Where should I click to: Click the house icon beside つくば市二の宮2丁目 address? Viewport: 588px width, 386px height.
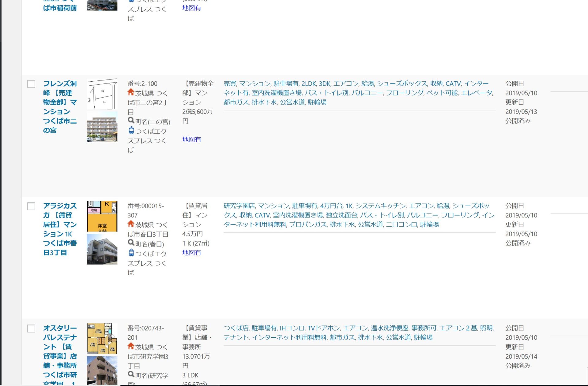[131, 92]
